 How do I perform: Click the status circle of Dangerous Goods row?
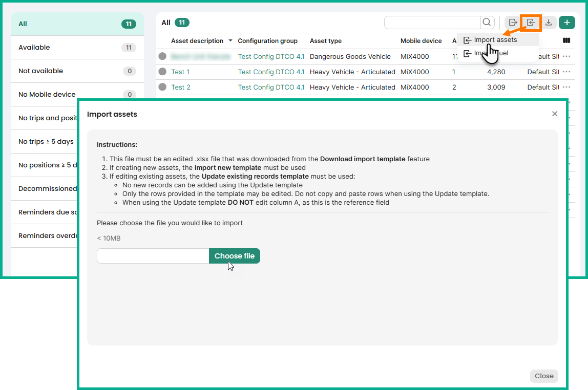162,56
